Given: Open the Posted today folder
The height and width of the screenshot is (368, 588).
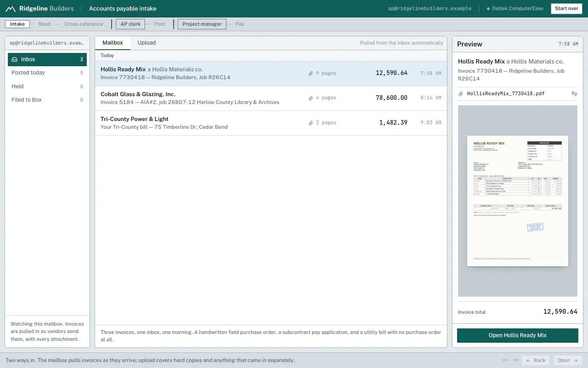Looking at the screenshot, I should click(47, 73).
